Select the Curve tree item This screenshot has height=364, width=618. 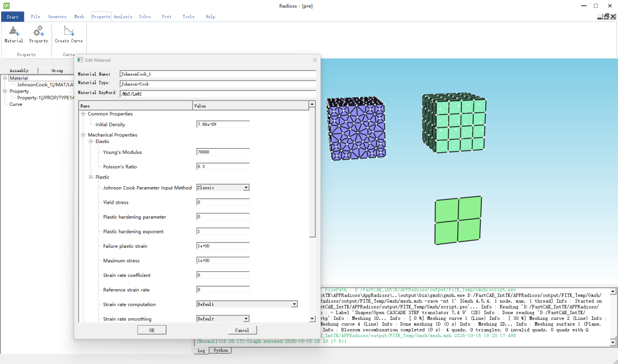coord(16,105)
